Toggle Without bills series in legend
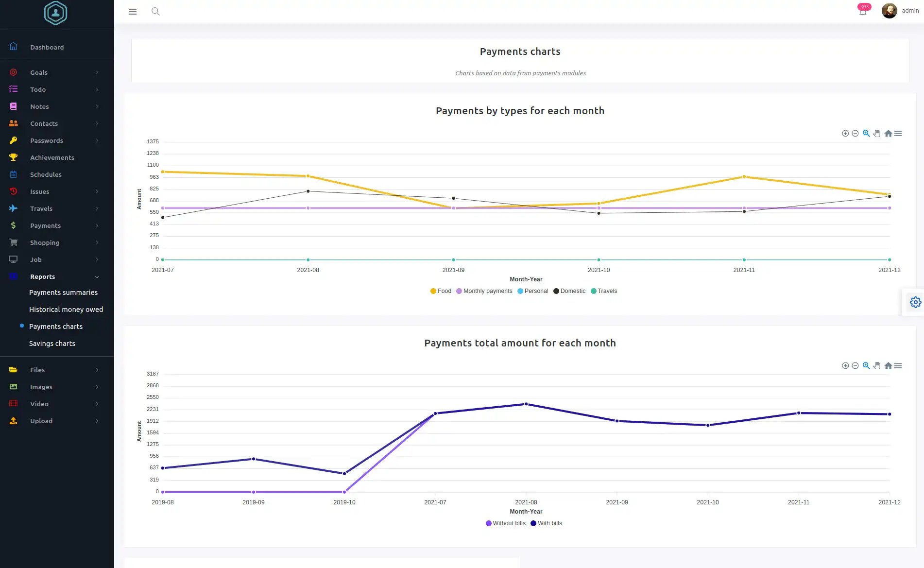 (x=506, y=523)
